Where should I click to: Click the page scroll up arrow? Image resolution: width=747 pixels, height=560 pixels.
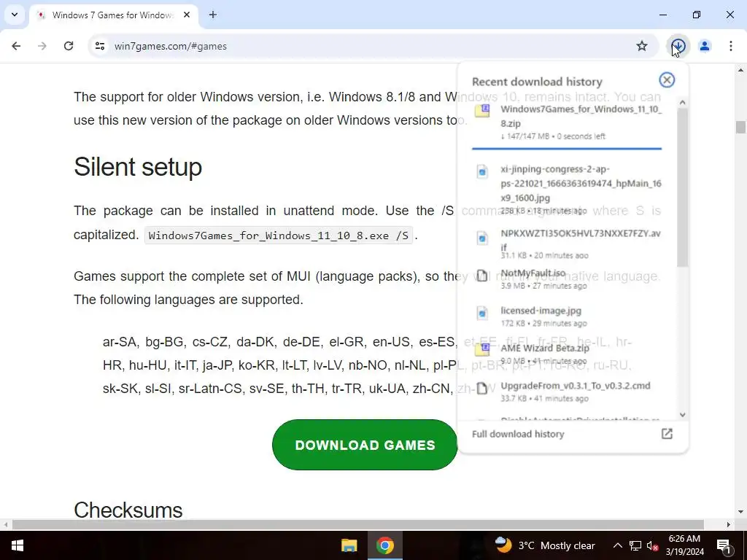tap(740, 70)
